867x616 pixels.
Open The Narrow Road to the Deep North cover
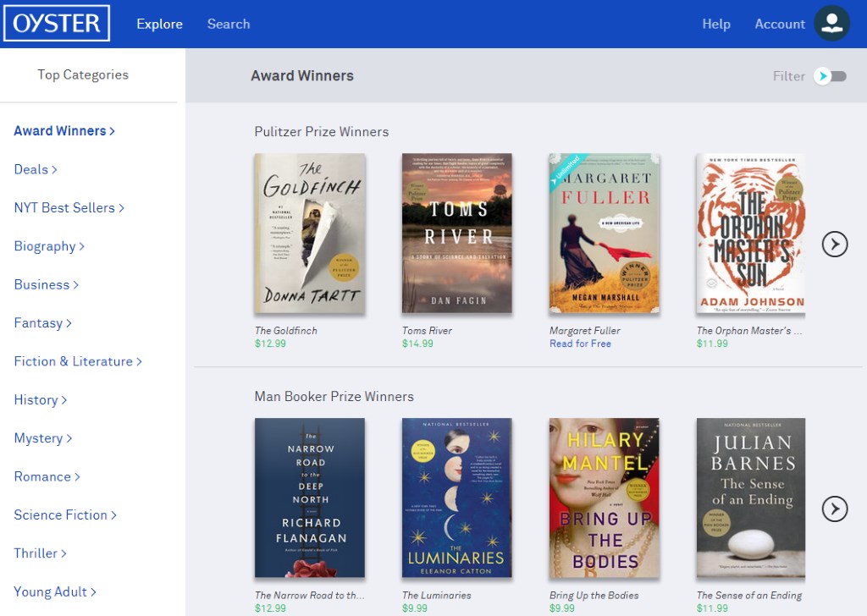tap(310, 498)
